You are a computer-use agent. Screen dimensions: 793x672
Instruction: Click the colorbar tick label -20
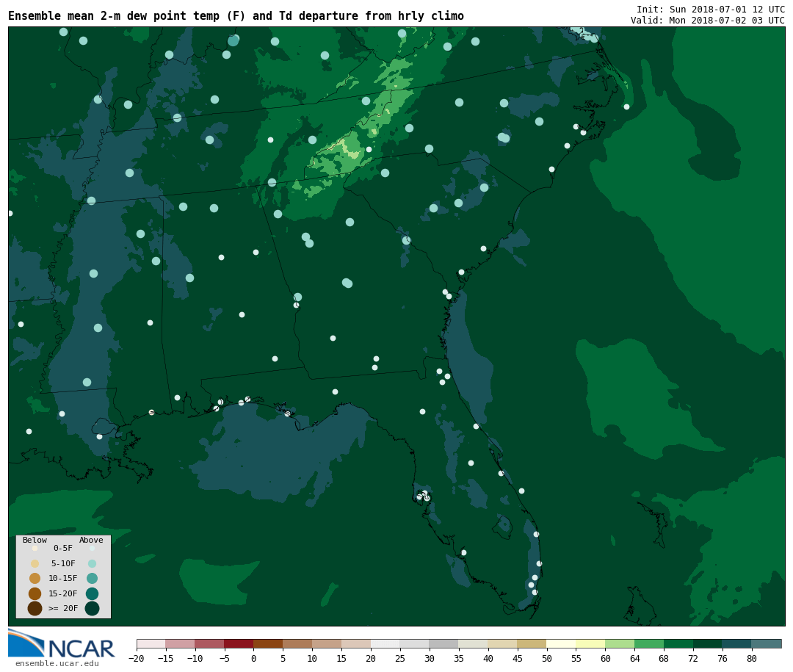click(x=136, y=658)
